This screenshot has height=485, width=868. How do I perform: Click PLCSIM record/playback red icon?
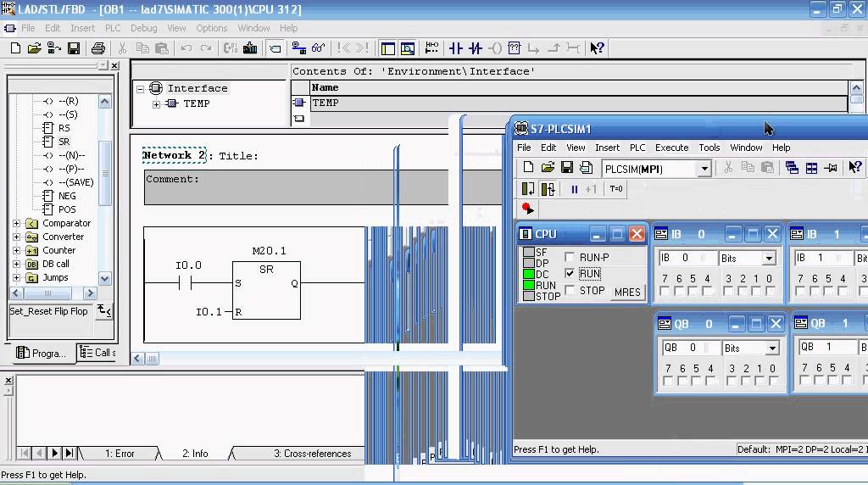527,209
